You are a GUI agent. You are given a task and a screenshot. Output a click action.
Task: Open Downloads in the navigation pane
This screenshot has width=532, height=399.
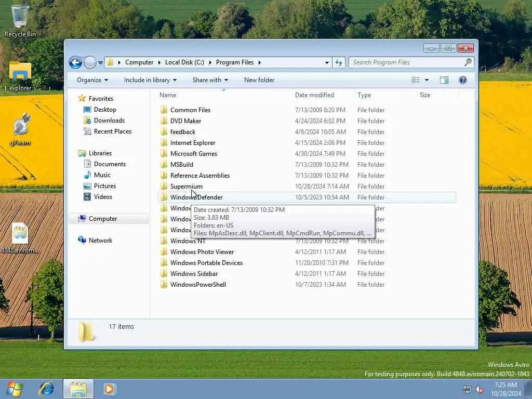109,121
